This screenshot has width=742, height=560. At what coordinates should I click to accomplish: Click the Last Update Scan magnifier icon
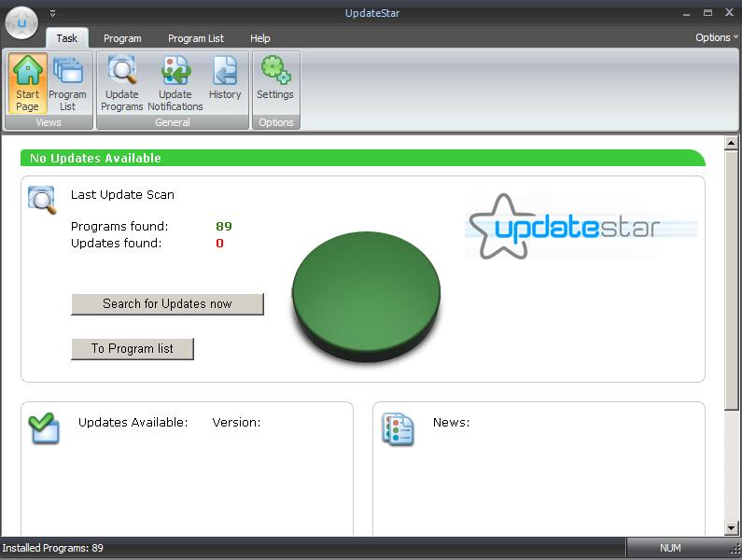coord(42,200)
